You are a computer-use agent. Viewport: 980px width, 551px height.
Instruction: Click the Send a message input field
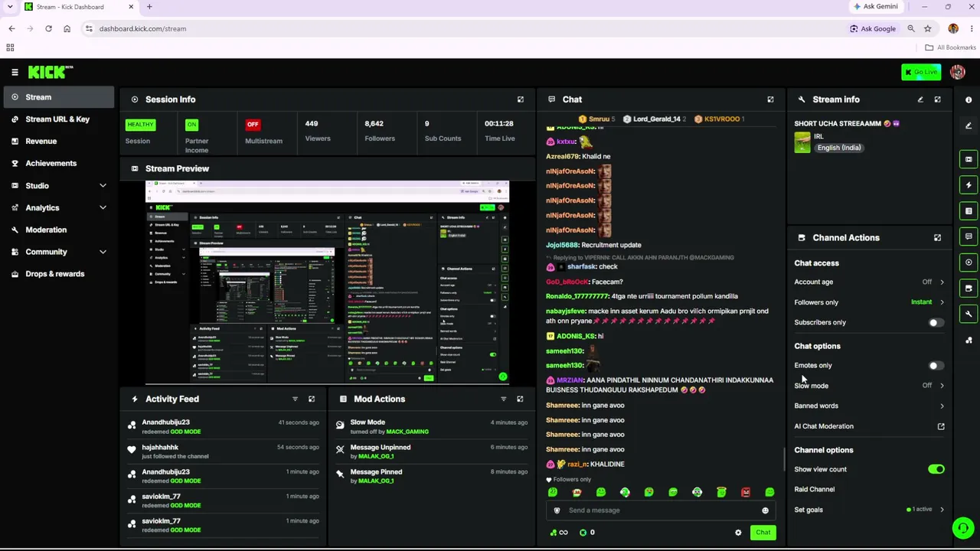coord(661,510)
